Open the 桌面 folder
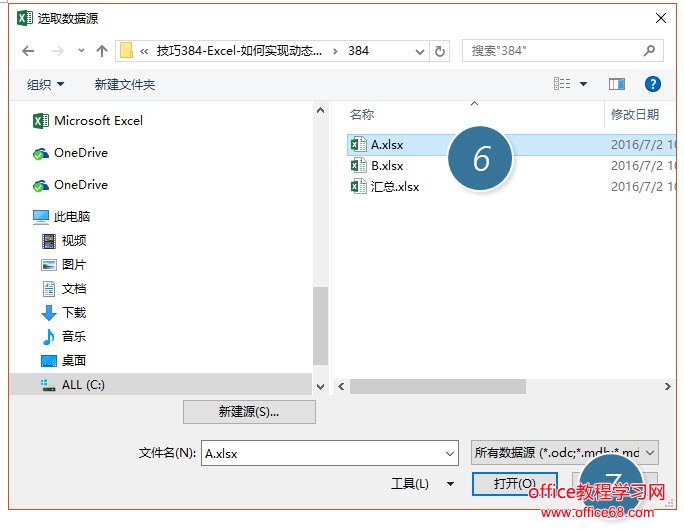 (64, 360)
